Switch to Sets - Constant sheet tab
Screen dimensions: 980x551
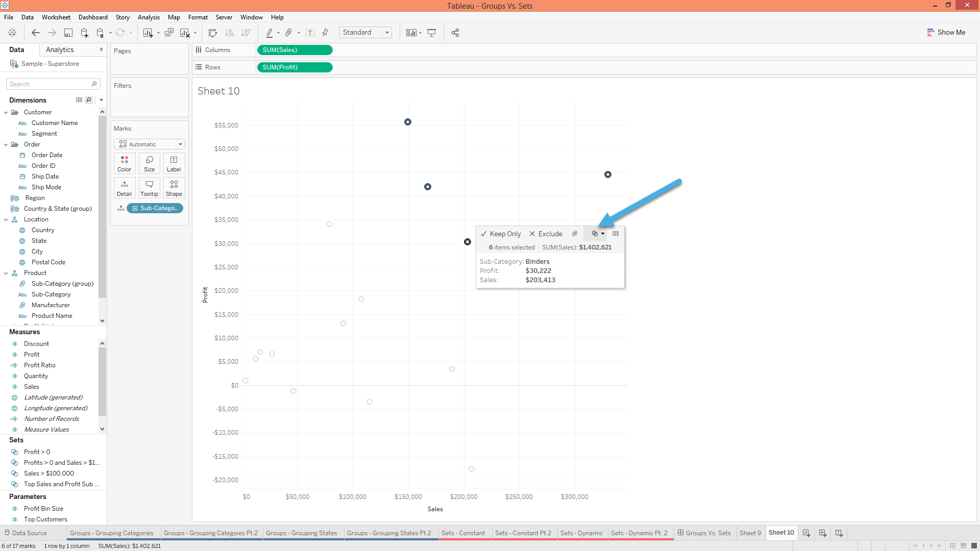[463, 533]
